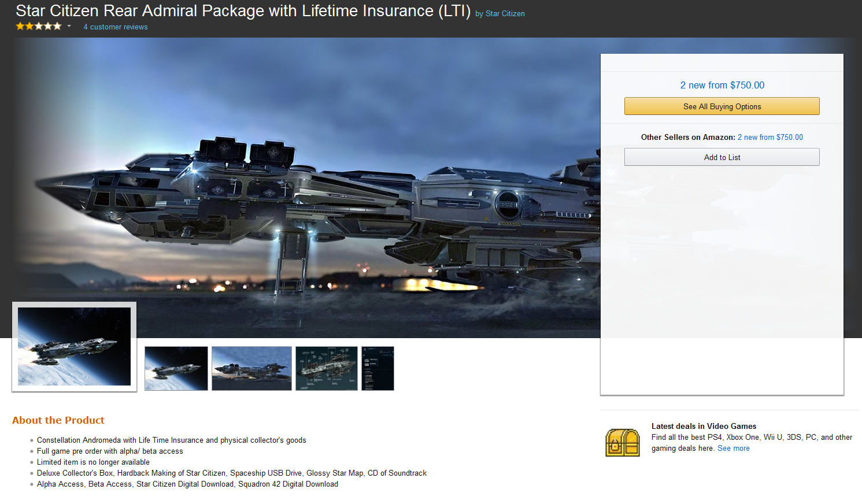The height and width of the screenshot is (504, 862).
Task: Click the large '2 new from $750.00' link
Action: (722, 85)
